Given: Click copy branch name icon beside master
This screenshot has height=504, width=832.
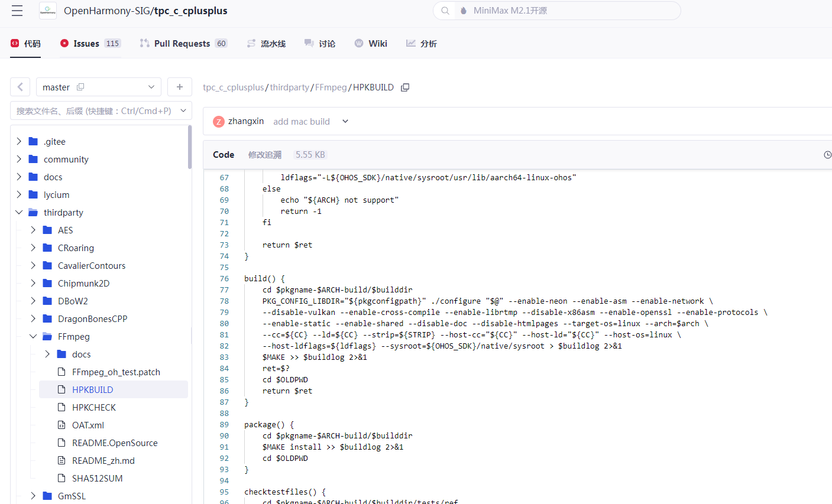Looking at the screenshot, I should 80,87.
